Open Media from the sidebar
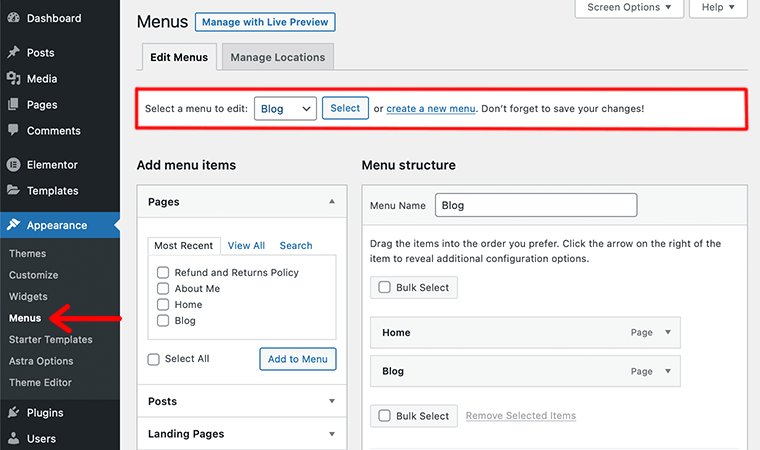Image resolution: width=760 pixels, height=450 pixels. coord(42,79)
